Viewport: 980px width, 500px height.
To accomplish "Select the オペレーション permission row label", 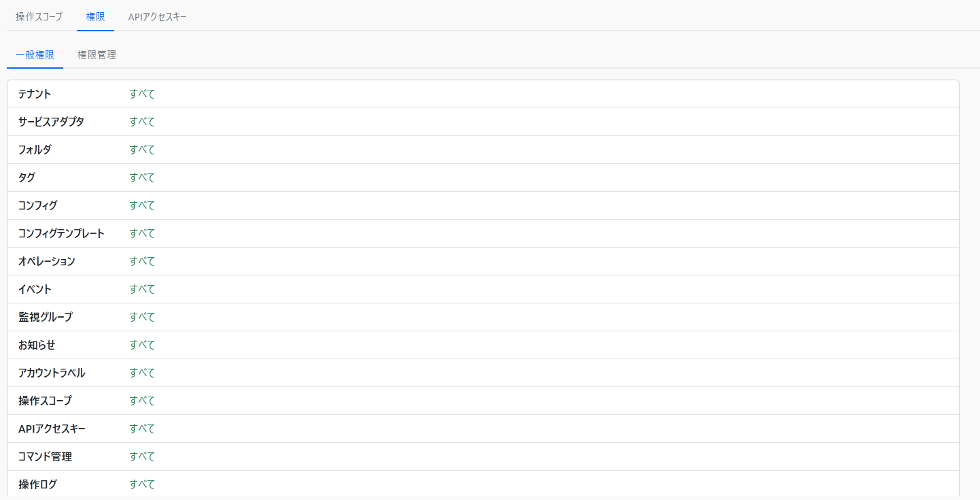I will 47,261.
